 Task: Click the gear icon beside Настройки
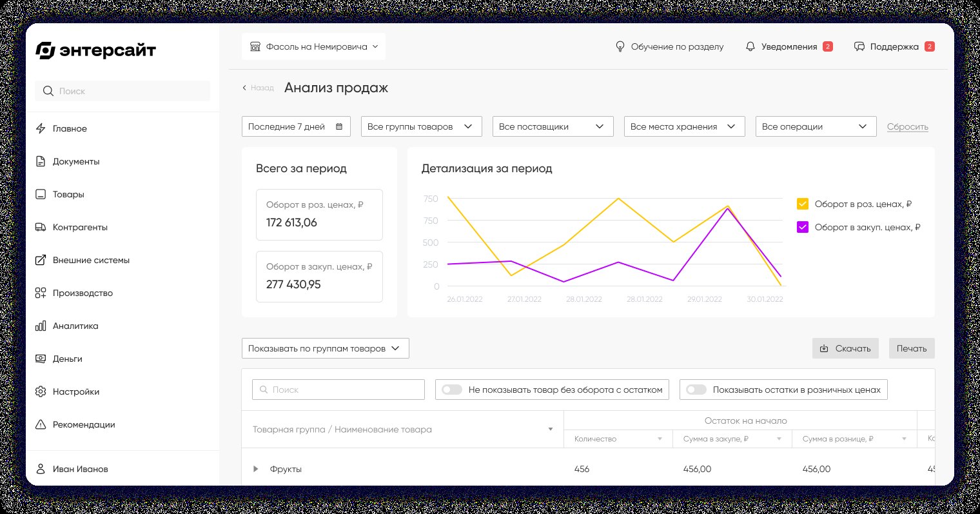click(x=41, y=391)
